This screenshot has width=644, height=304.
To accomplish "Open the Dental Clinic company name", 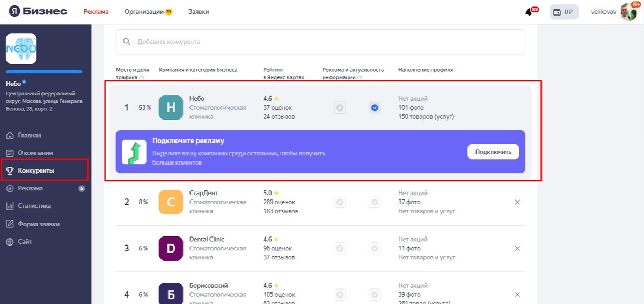I will click(207, 239).
